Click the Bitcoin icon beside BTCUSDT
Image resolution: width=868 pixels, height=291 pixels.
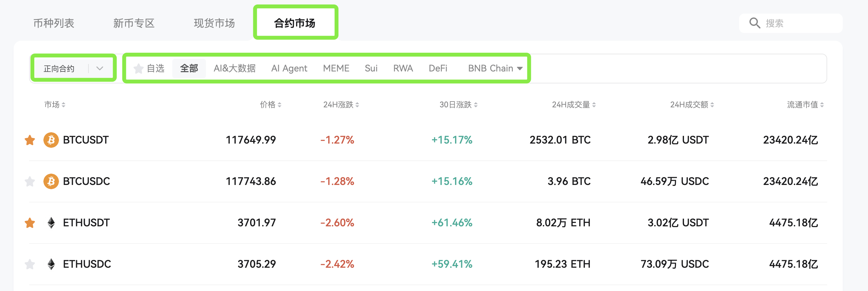pyautogui.click(x=51, y=140)
